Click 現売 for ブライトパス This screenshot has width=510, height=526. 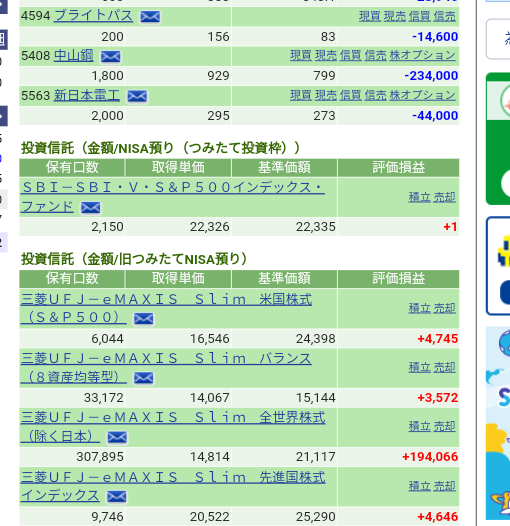coord(395,16)
